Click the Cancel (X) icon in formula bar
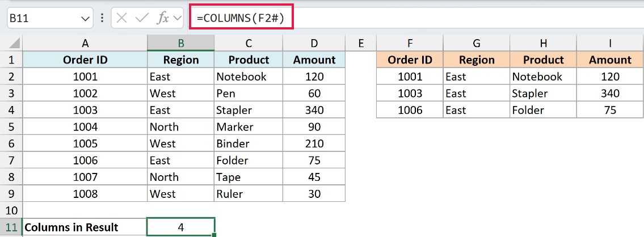This screenshot has width=644, height=237. (x=121, y=18)
